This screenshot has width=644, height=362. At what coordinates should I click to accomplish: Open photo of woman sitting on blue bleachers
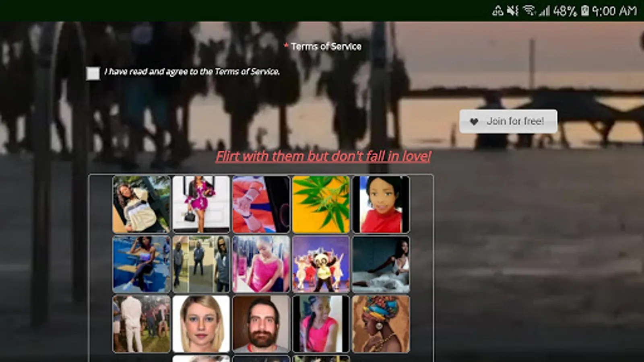[x=141, y=264]
